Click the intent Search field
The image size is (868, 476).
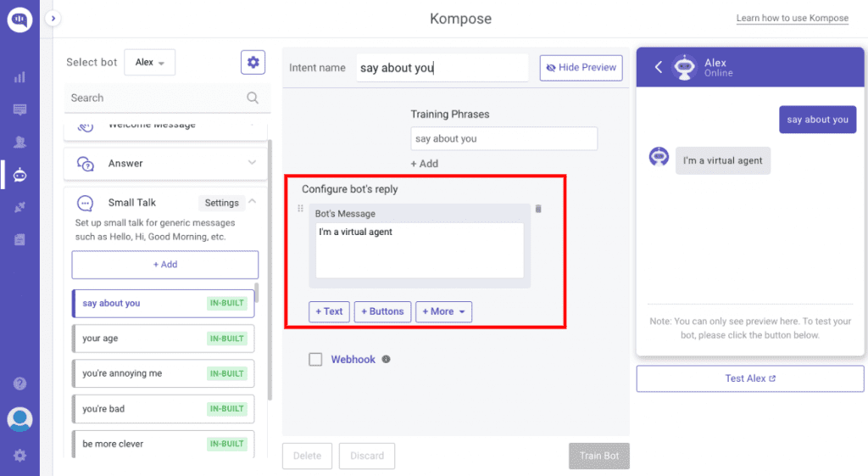click(167, 98)
